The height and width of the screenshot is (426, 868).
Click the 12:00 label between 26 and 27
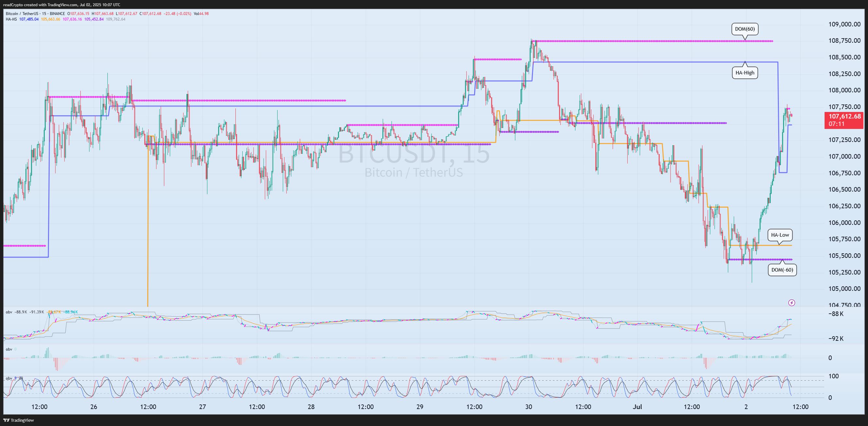[x=148, y=407]
